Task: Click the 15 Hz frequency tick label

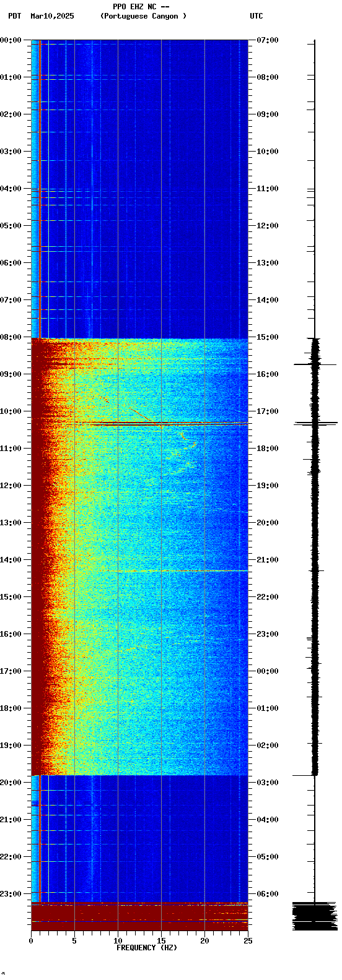Action: tap(161, 941)
